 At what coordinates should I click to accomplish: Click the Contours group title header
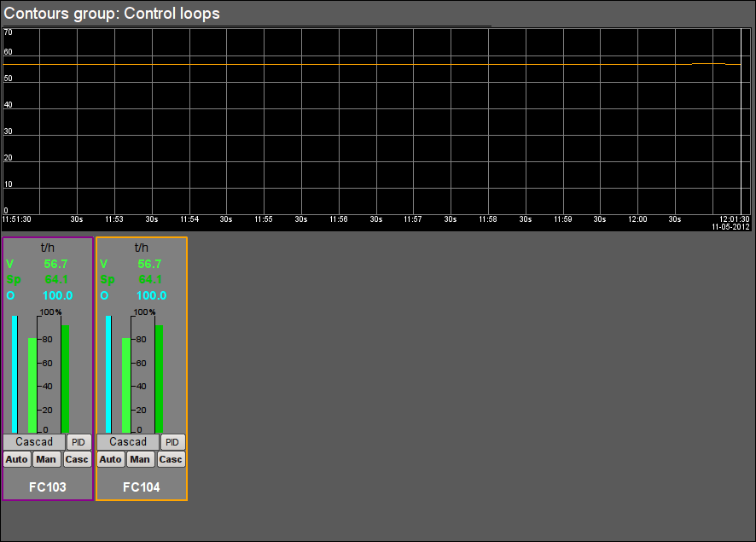[113, 14]
